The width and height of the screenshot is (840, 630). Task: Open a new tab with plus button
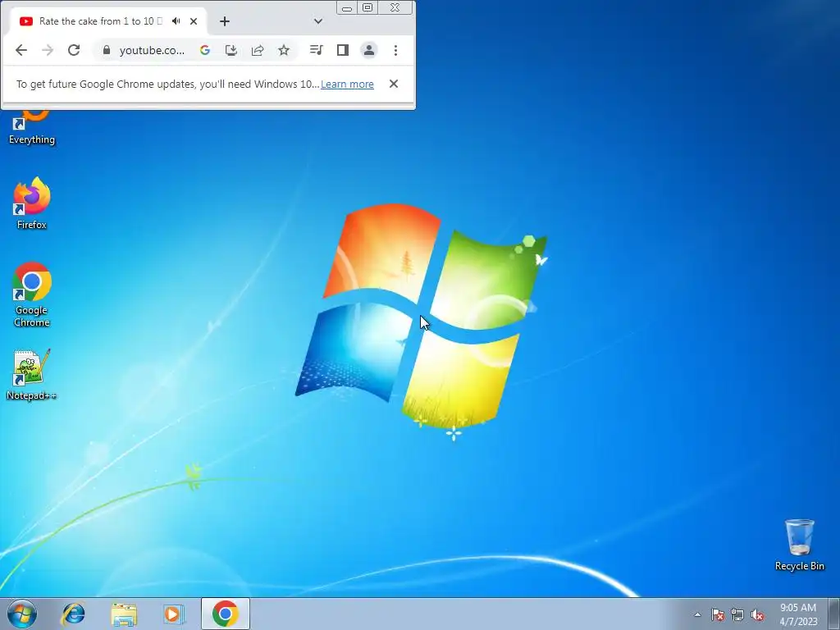click(x=225, y=21)
